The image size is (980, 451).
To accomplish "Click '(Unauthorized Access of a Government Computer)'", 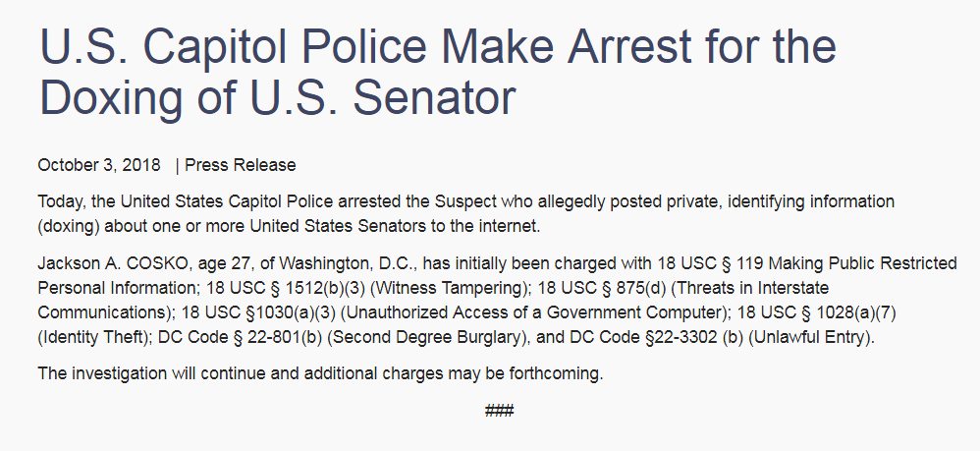I will pyautogui.click(x=530, y=312).
